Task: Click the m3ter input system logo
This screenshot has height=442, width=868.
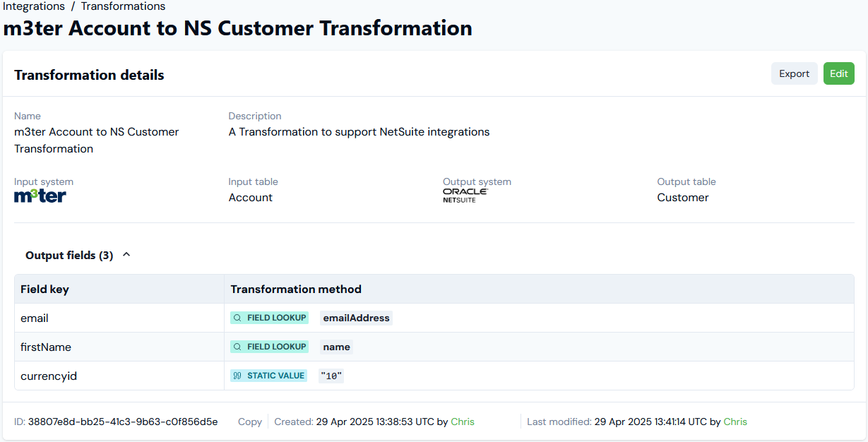Action: click(x=40, y=196)
